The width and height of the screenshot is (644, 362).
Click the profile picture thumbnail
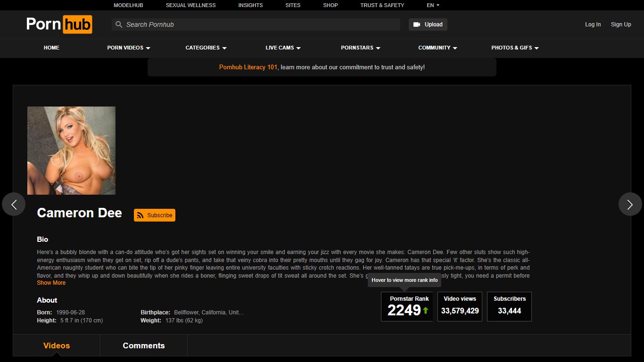tap(71, 150)
